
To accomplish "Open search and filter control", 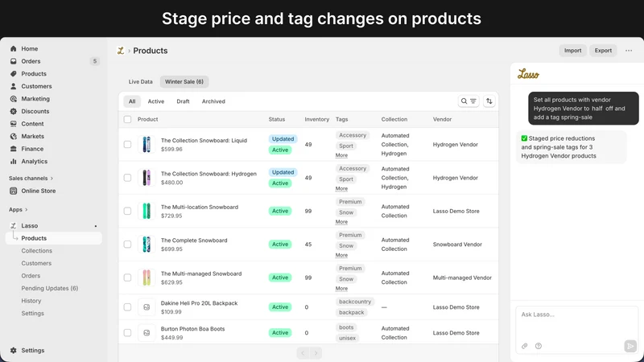I will click(x=469, y=101).
